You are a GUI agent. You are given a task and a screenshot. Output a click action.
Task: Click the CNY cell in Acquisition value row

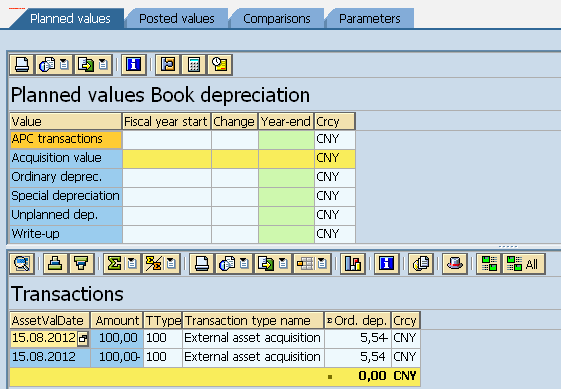pyautogui.click(x=335, y=158)
